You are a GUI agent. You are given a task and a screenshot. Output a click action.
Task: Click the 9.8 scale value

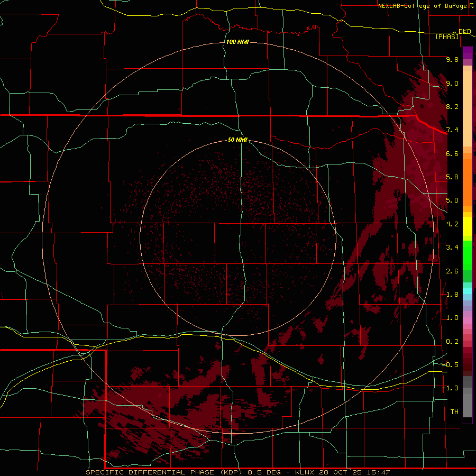pyautogui.click(x=452, y=59)
